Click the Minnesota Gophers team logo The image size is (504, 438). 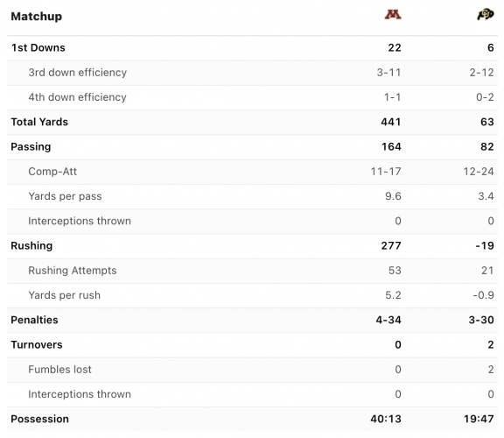(x=393, y=15)
